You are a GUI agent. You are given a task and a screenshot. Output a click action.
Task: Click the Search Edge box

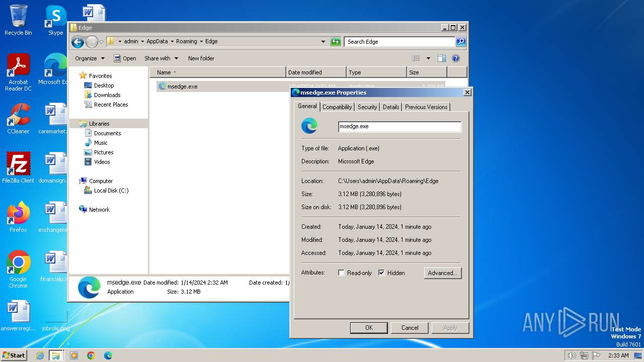coord(400,42)
